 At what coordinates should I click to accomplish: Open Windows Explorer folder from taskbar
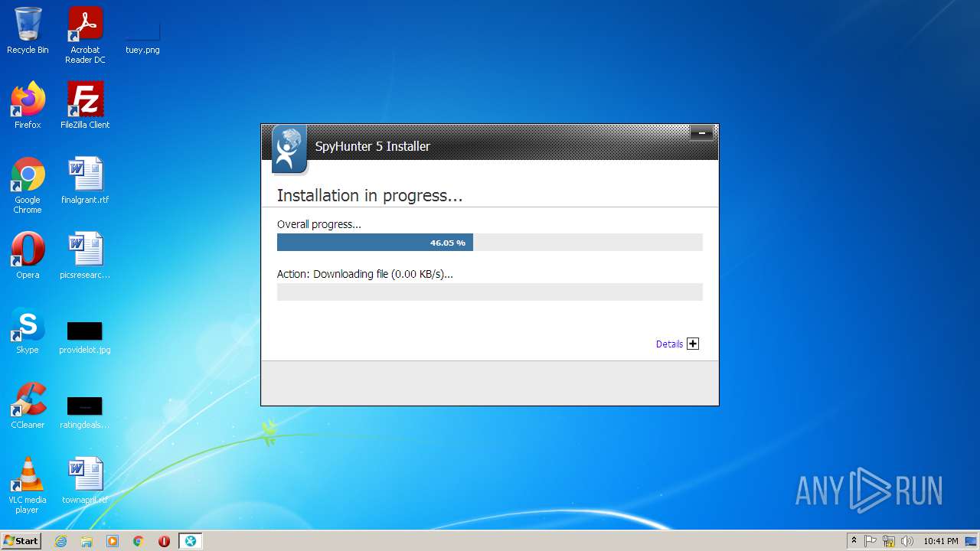[x=87, y=541]
